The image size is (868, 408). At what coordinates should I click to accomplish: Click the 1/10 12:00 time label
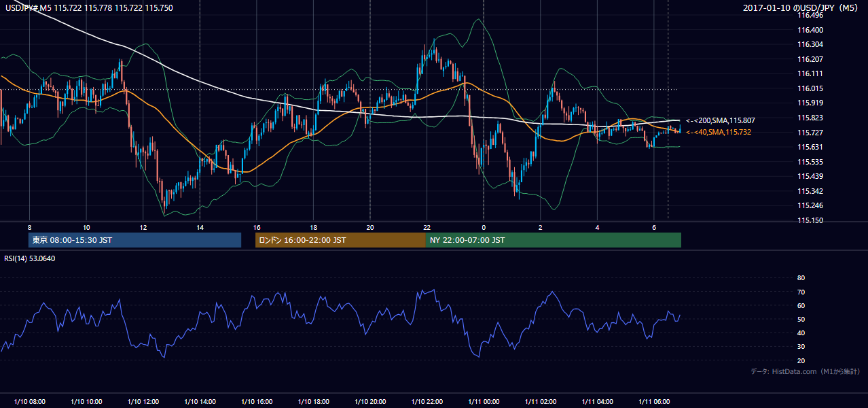pyautogui.click(x=143, y=402)
